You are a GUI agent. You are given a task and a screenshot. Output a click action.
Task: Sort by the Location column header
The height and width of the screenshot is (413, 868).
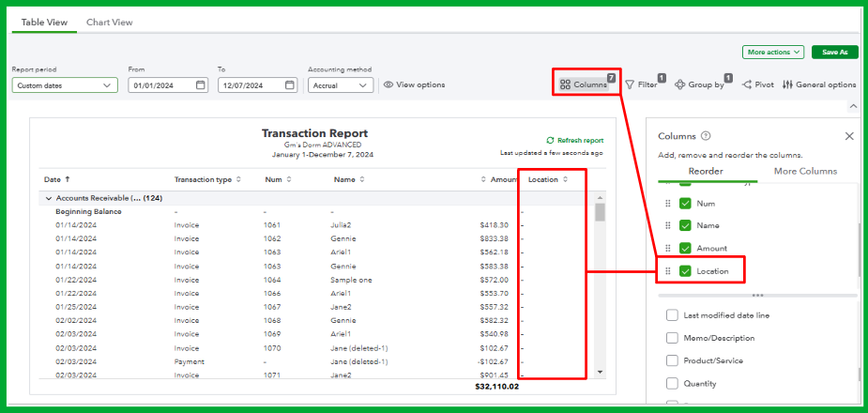click(x=548, y=179)
